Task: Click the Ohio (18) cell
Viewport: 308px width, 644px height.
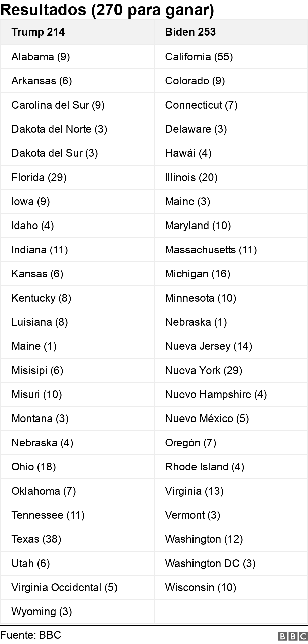Action: 77,467
